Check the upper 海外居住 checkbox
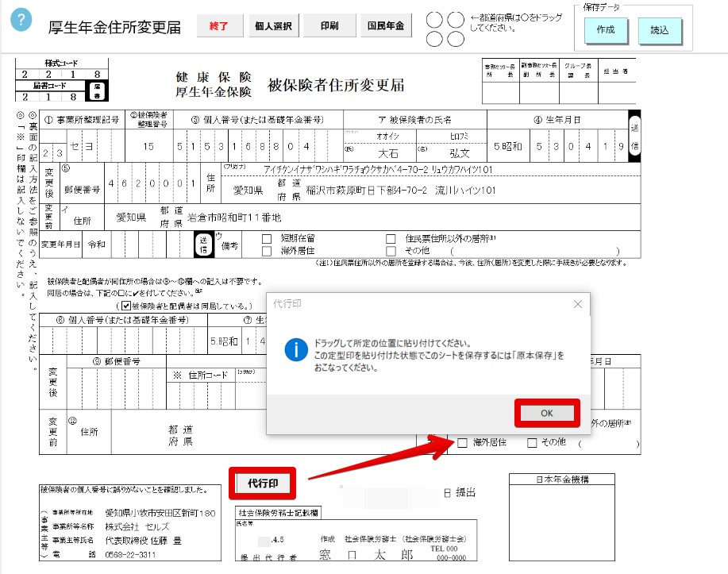This screenshot has height=574, width=728. coord(267,251)
